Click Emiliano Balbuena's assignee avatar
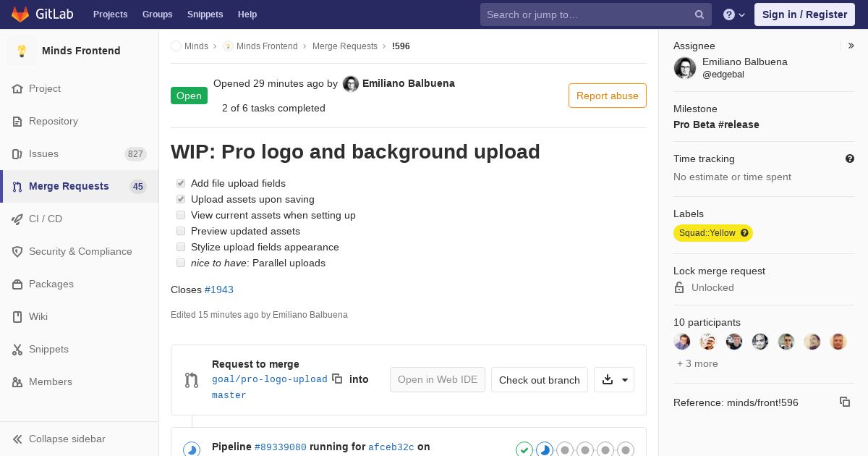Image resolution: width=868 pixels, height=456 pixels. [685, 68]
